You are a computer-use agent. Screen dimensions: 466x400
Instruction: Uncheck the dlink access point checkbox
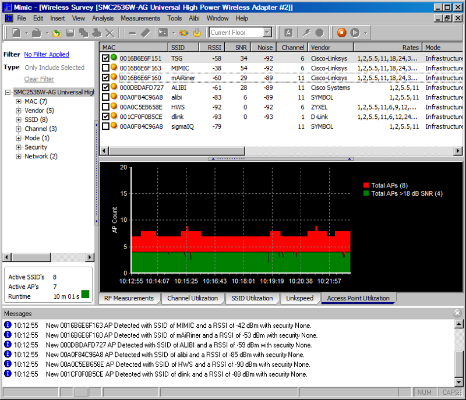click(106, 117)
